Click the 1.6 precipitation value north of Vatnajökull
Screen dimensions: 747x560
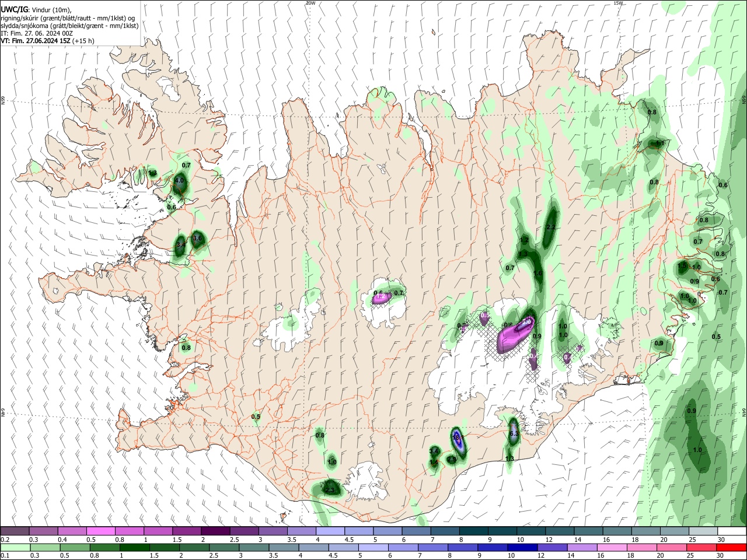coord(538,273)
